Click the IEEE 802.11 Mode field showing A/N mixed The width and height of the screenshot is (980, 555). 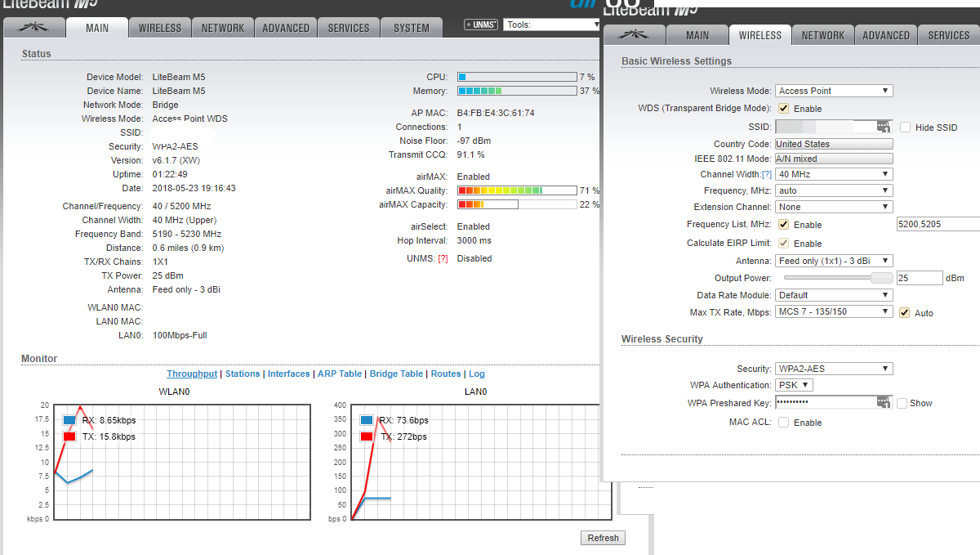(x=834, y=159)
